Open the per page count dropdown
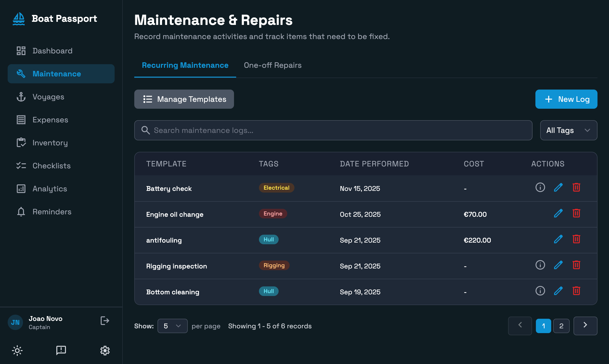 pos(172,326)
